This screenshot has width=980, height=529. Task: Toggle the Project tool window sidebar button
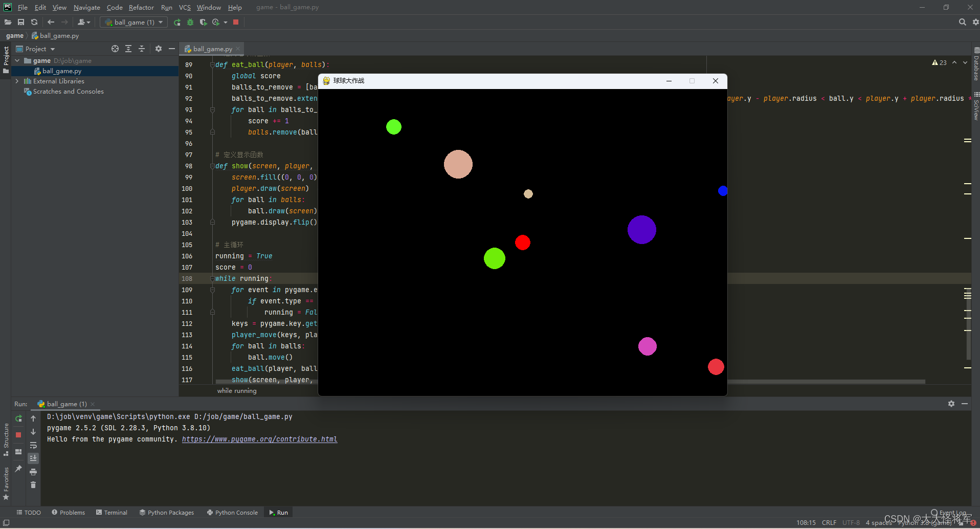pos(6,60)
